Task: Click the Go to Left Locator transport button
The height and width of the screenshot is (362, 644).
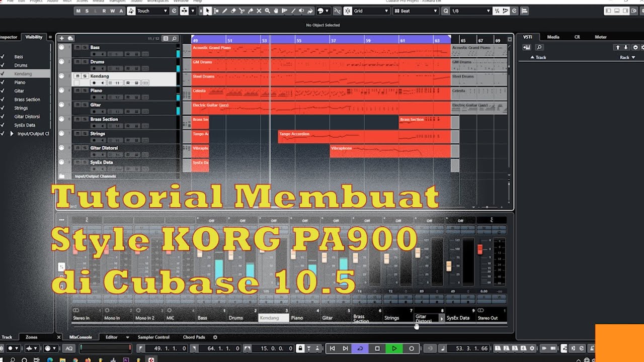Action: point(332,348)
